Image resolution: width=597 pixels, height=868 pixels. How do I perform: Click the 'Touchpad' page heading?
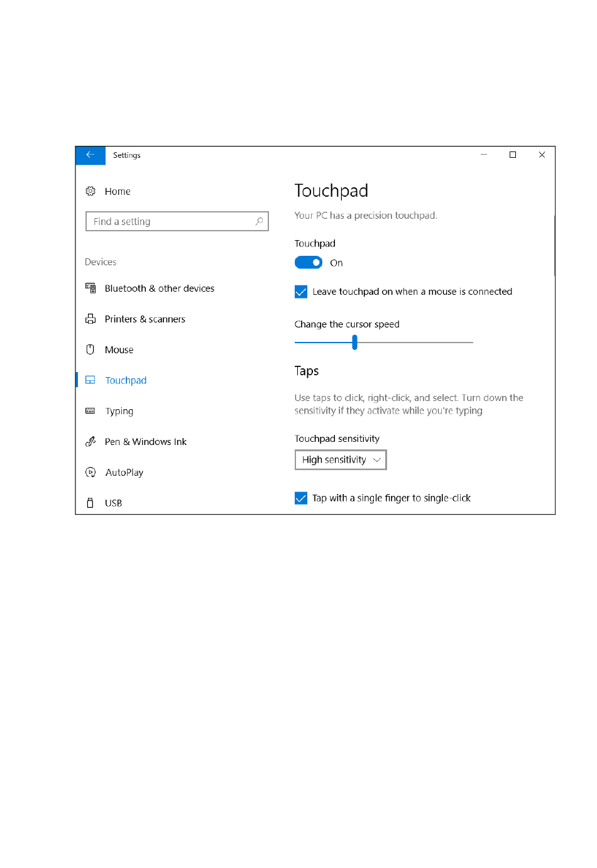click(x=331, y=190)
